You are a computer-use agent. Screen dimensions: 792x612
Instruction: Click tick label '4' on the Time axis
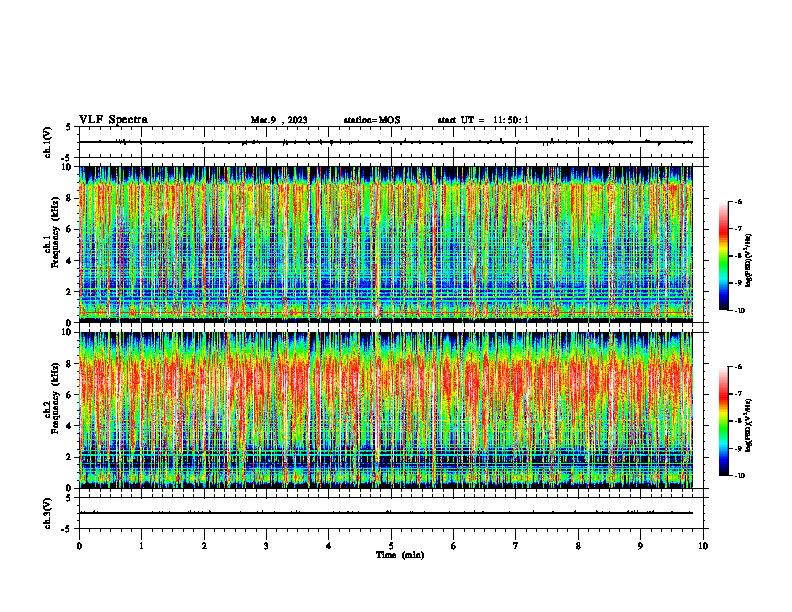point(329,546)
